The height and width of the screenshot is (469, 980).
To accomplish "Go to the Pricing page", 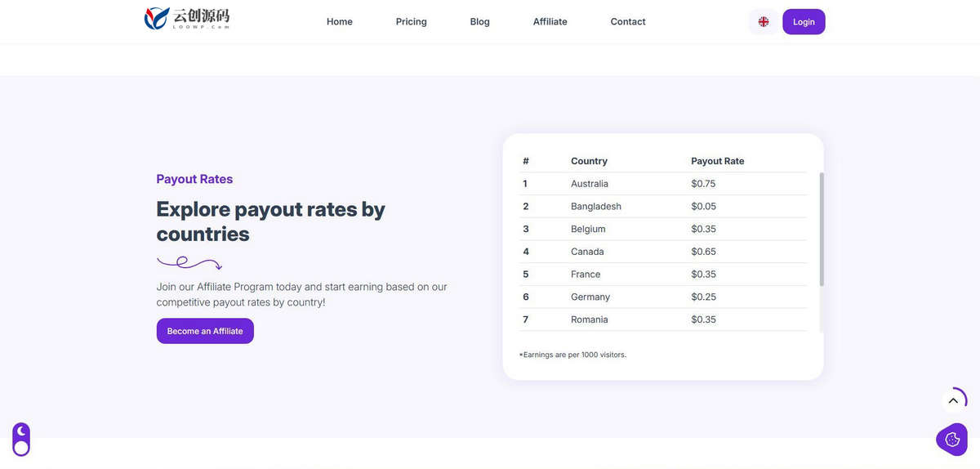I will coord(412,22).
